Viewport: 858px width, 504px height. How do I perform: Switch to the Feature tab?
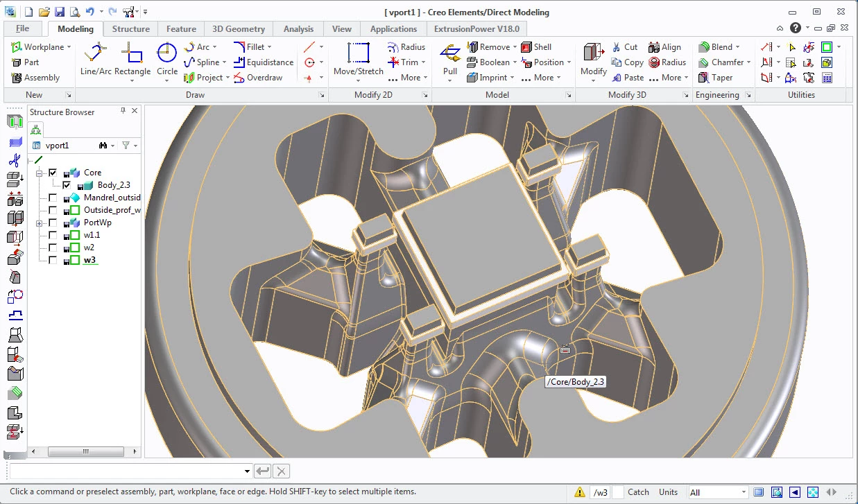[x=181, y=29]
